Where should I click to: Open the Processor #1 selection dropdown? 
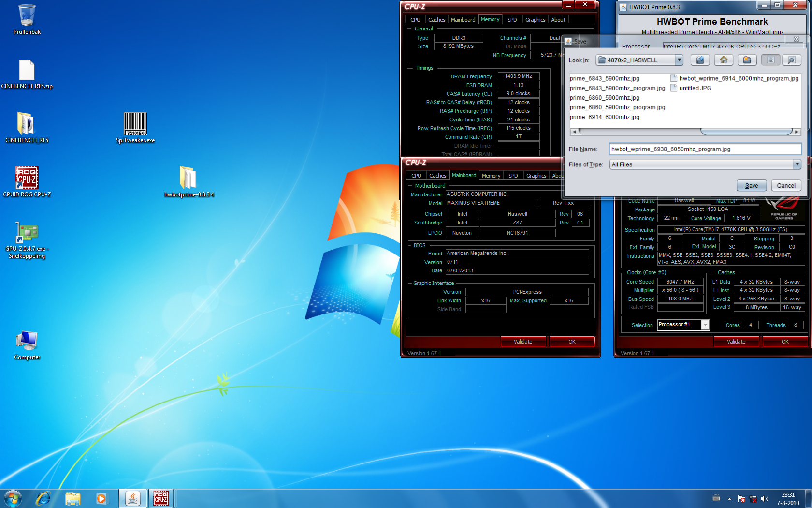(x=705, y=325)
